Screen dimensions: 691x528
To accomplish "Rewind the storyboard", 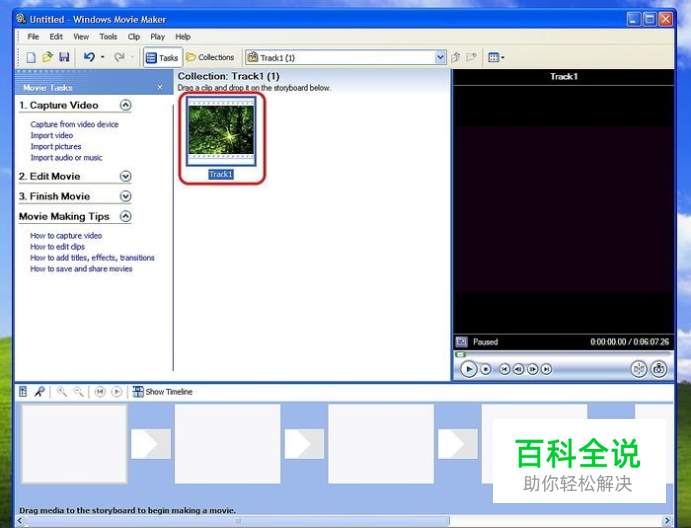I will (100, 391).
